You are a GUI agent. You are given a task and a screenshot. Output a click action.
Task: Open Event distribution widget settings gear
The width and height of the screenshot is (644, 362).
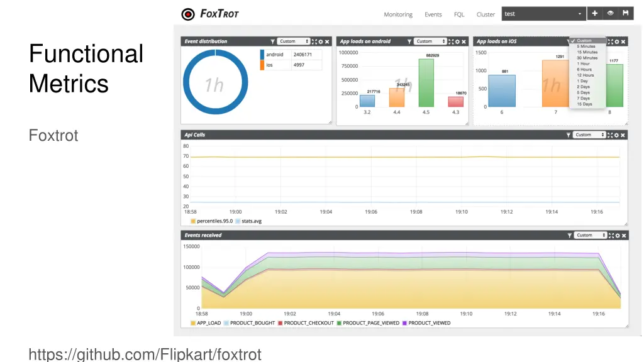pyautogui.click(x=321, y=41)
